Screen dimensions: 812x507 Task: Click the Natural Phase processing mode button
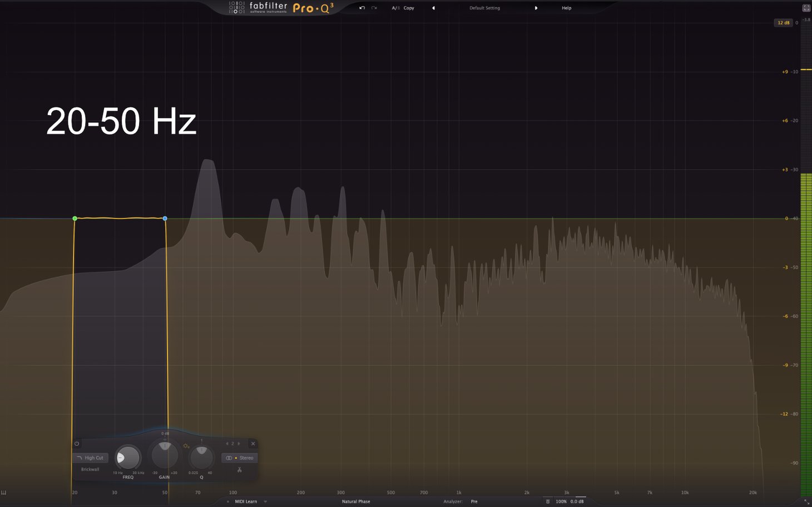click(356, 501)
